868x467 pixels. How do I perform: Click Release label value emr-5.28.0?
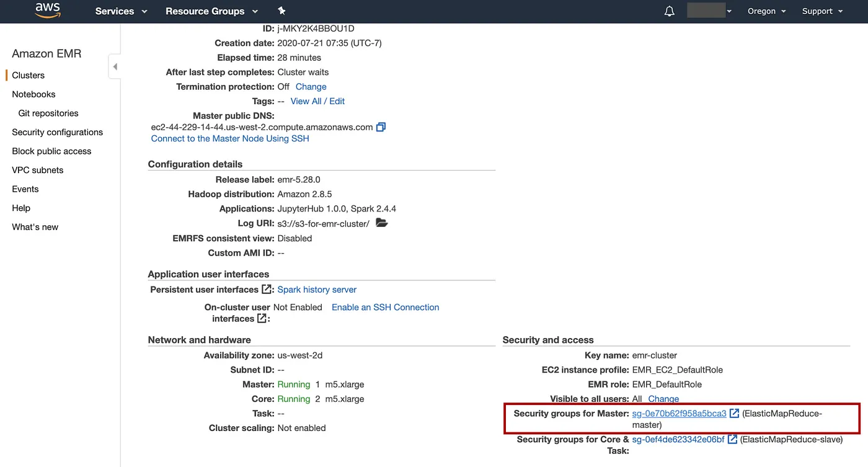click(299, 180)
